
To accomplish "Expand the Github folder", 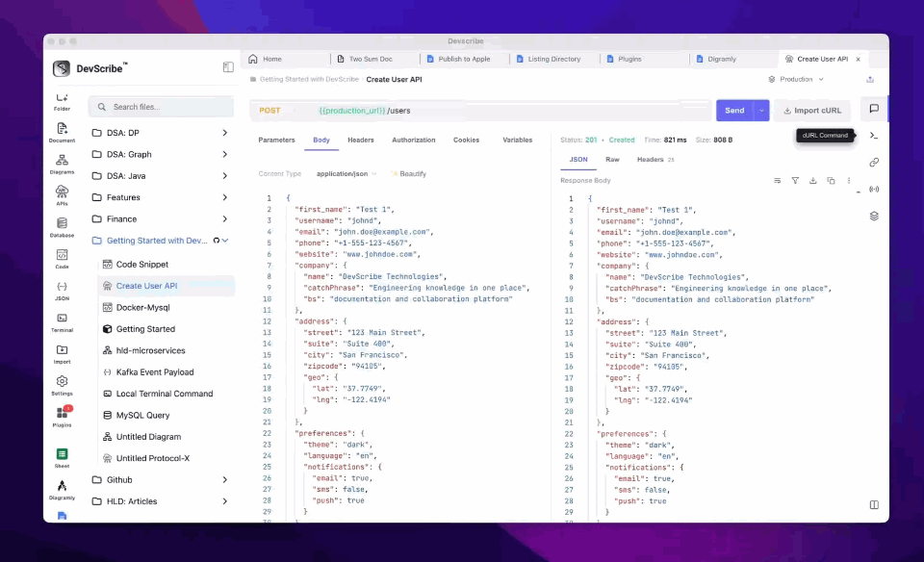I will click(224, 479).
